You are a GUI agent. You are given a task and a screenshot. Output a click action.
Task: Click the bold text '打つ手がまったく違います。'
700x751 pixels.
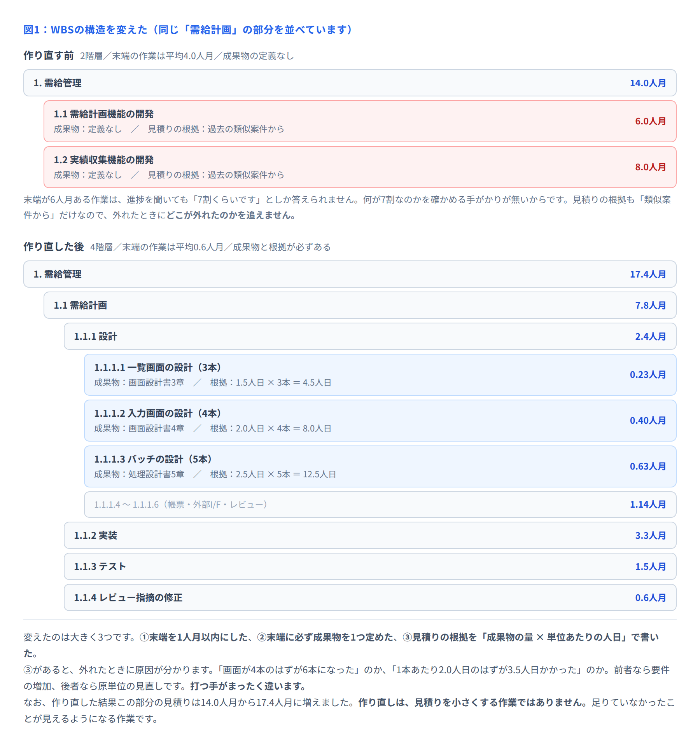coord(249,686)
